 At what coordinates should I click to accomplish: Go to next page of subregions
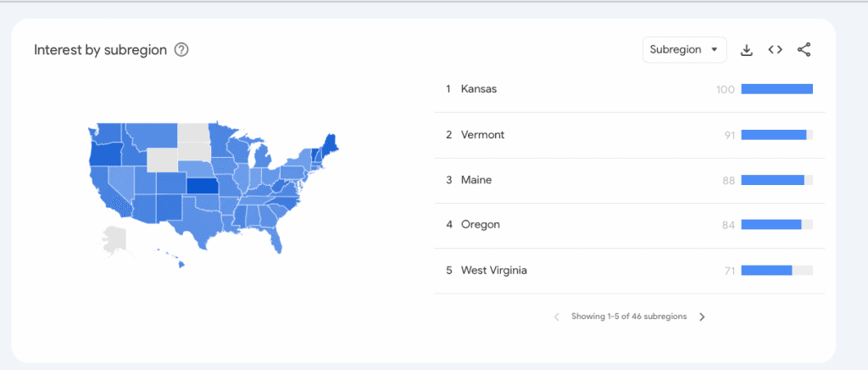(x=702, y=317)
